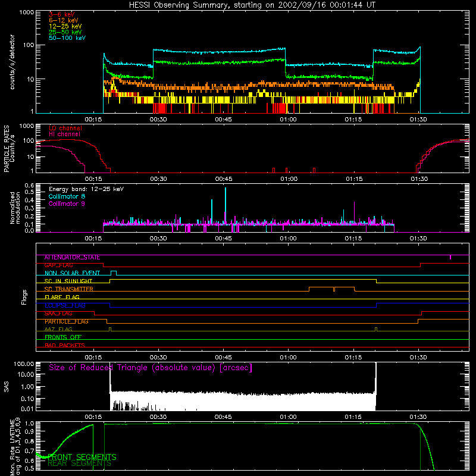The image size is (476, 476).
Task: Click the 1000 tick on counts plot
Action: pyautogui.click(x=27, y=12)
